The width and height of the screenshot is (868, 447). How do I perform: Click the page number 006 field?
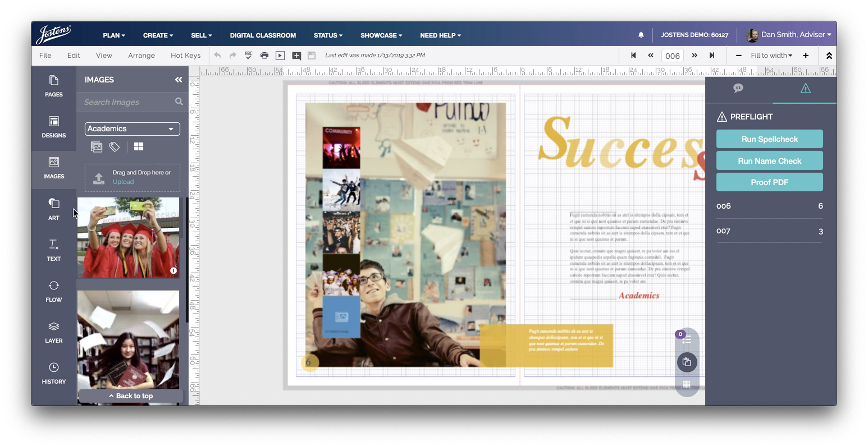(672, 56)
